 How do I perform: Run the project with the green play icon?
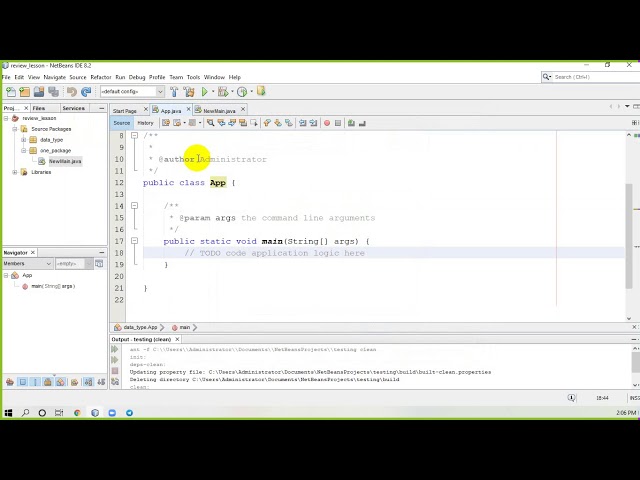point(204,92)
